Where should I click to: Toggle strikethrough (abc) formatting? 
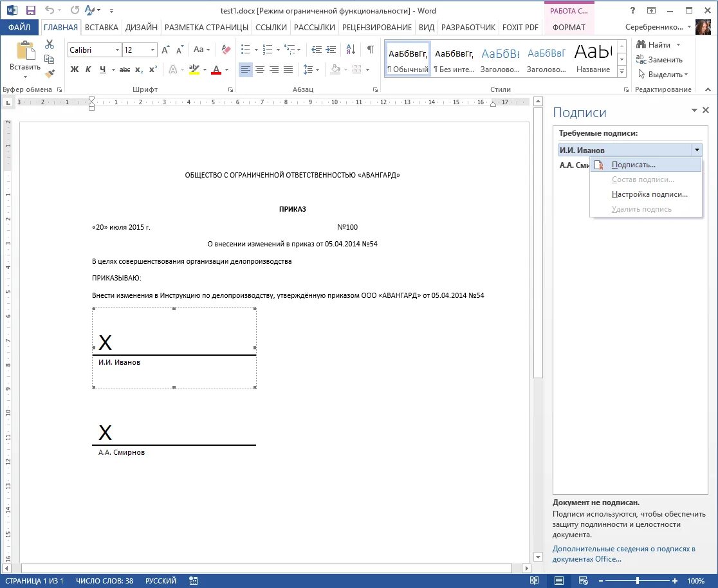125,69
